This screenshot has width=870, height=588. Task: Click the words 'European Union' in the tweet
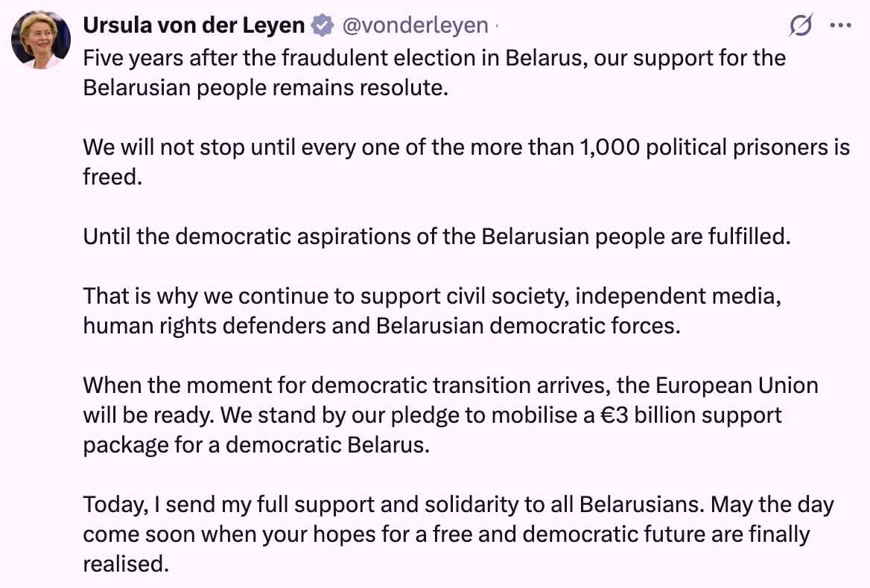(737, 385)
